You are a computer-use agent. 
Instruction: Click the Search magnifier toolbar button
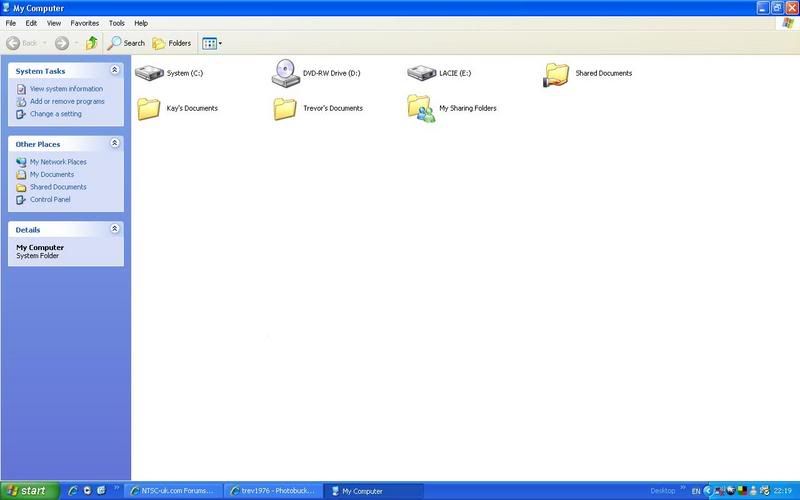point(126,43)
